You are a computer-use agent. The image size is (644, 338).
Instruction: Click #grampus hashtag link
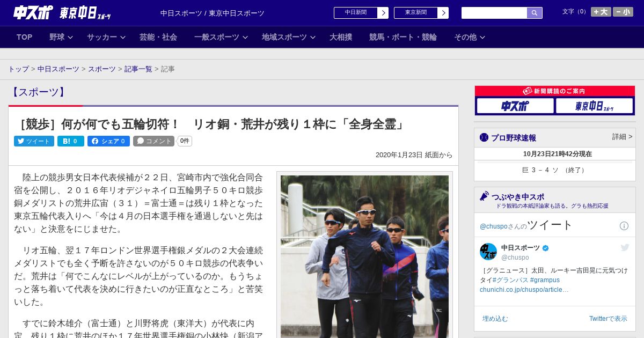tap(545, 280)
